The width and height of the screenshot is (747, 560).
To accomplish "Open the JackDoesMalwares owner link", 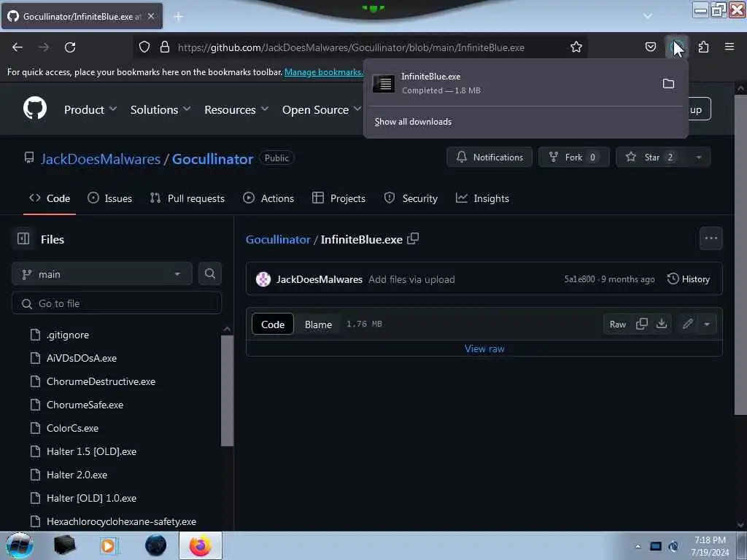I will pyautogui.click(x=101, y=158).
